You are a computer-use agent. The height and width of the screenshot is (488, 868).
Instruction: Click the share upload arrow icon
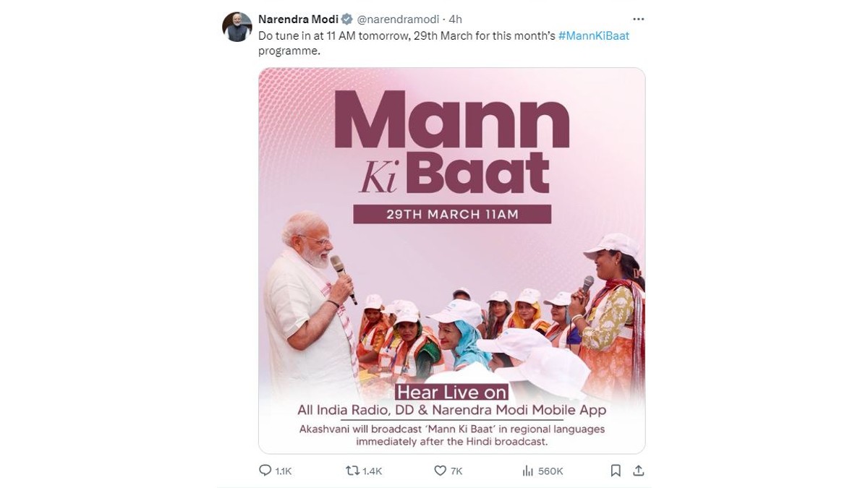click(x=638, y=471)
